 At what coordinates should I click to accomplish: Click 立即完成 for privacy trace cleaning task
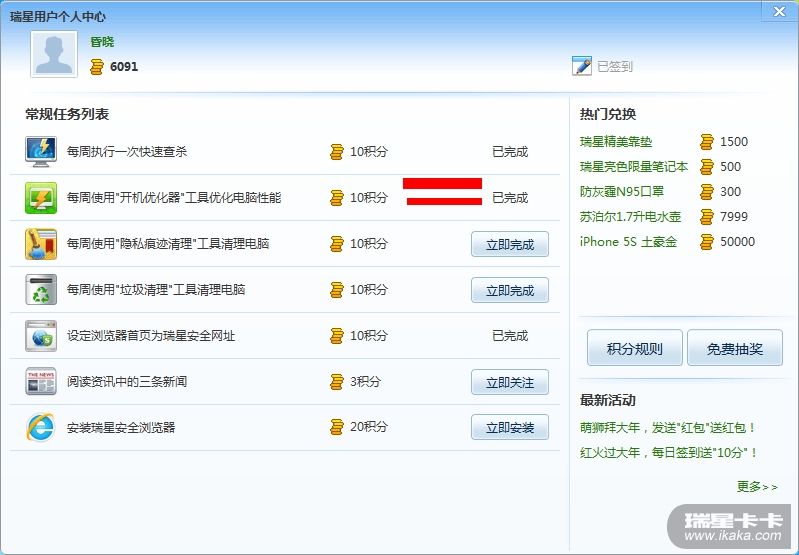510,244
